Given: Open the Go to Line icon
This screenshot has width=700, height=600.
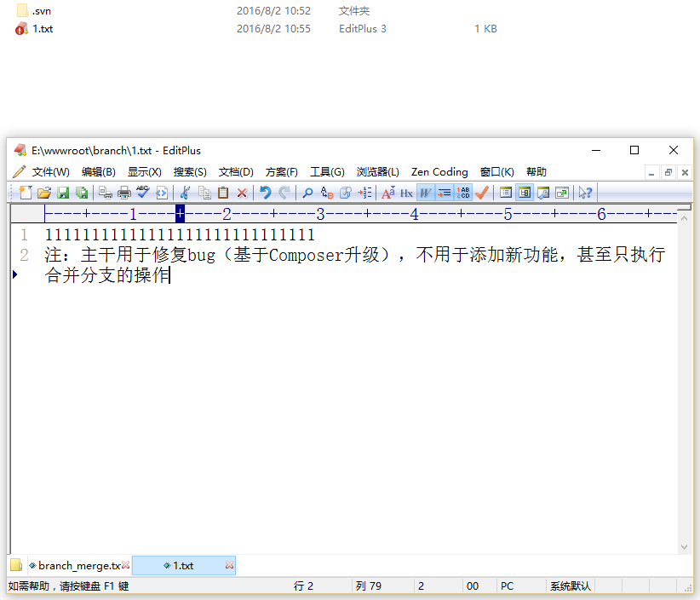Looking at the screenshot, I should pyautogui.click(x=364, y=193).
